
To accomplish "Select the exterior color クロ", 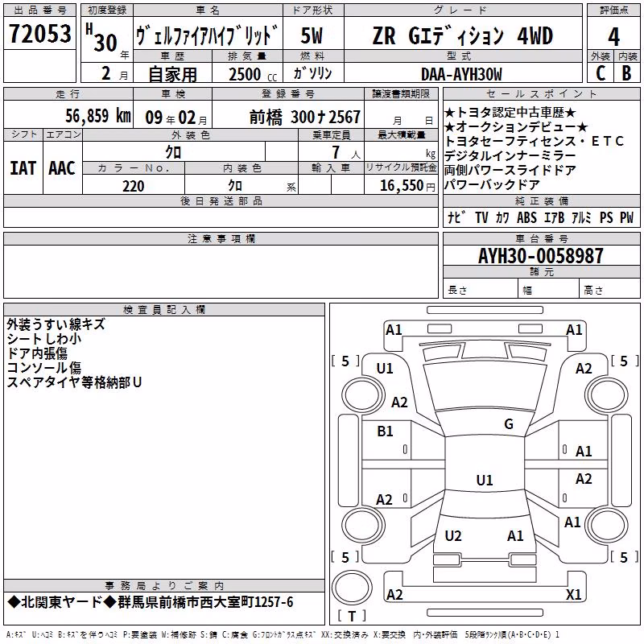I will click(x=173, y=152).
